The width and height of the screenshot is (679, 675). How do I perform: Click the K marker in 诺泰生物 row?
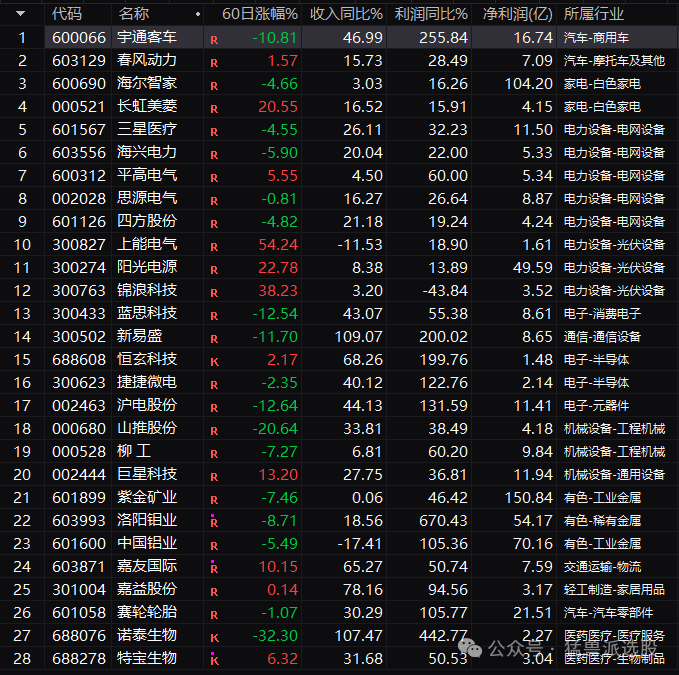[214, 637]
